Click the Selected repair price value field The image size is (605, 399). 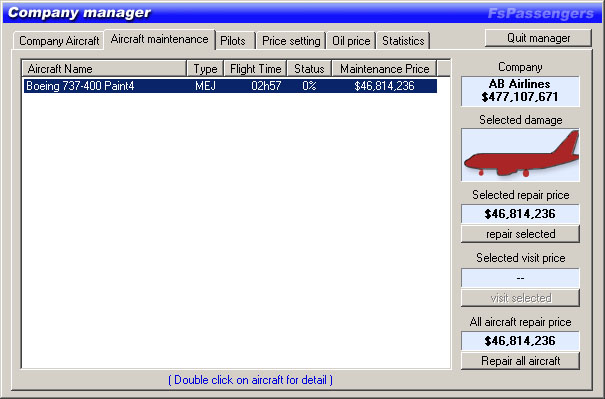(520, 214)
